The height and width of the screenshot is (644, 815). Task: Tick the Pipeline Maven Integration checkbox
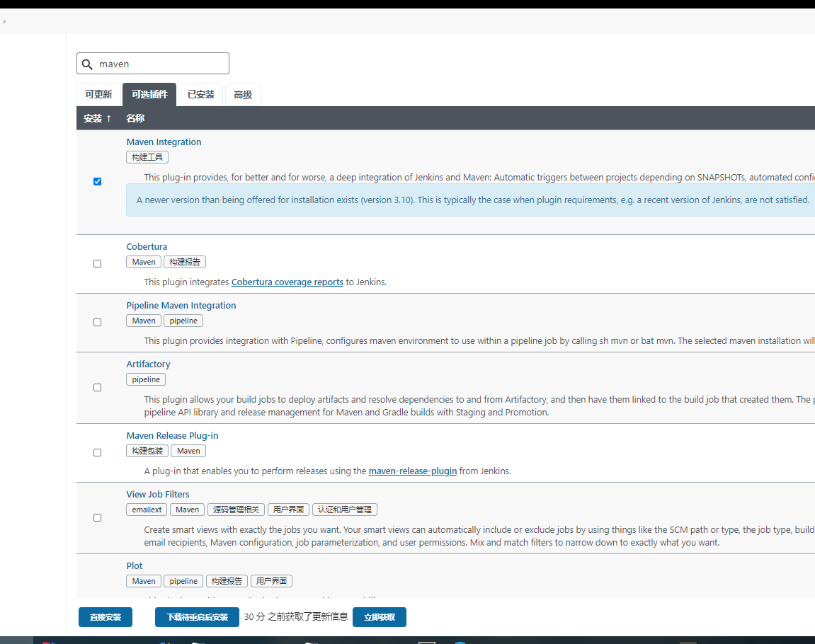click(x=97, y=322)
